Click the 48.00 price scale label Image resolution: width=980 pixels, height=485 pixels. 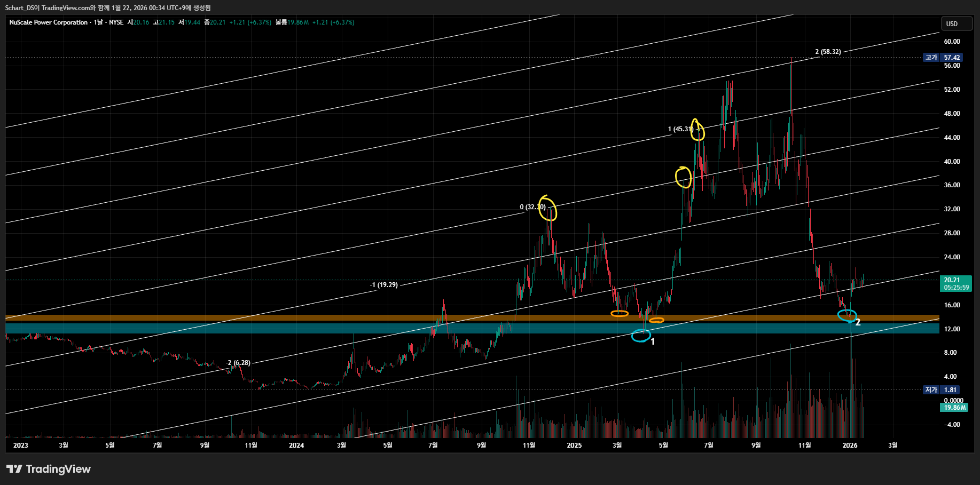pos(952,114)
